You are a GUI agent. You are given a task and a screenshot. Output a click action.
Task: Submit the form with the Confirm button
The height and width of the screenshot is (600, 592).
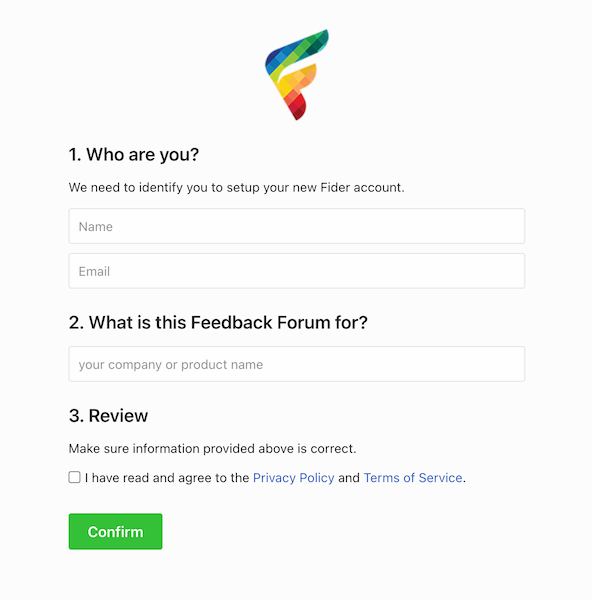coord(115,532)
